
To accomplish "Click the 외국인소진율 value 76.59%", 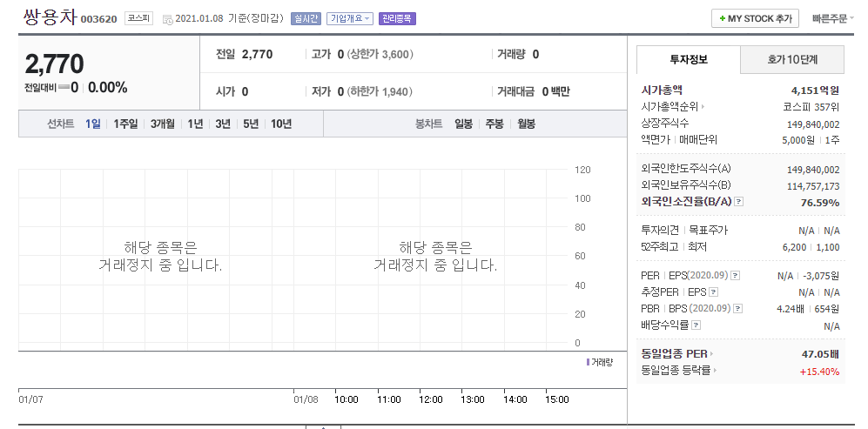I will click(820, 203).
